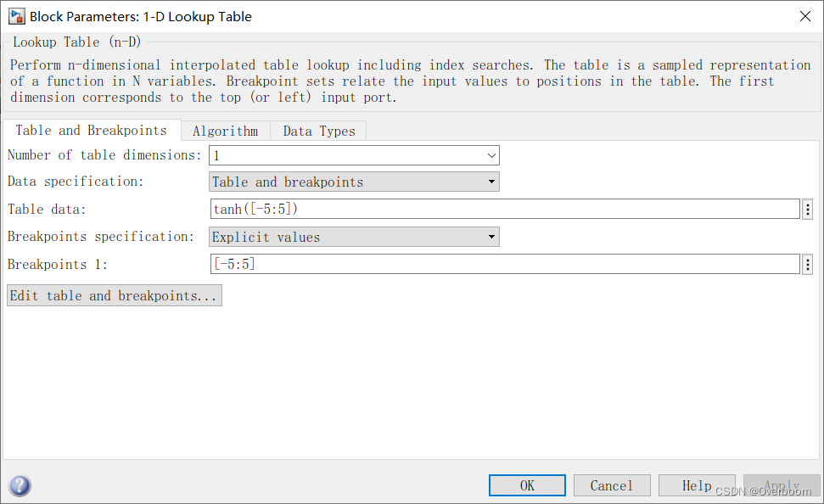Click the Help button
This screenshot has height=504, width=824.
[697, 485]
